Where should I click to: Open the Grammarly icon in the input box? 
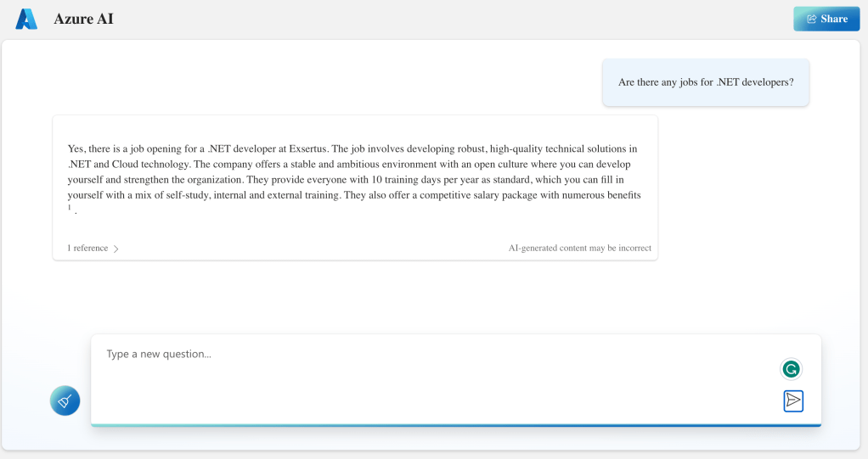(791, 369)
